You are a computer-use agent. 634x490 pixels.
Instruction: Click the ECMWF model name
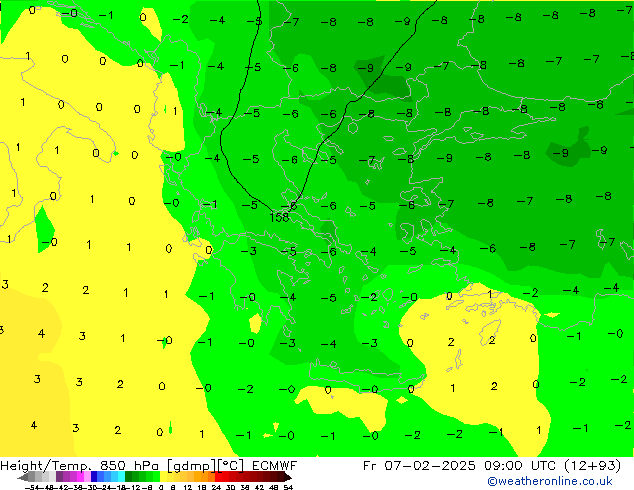coord(275,465)
